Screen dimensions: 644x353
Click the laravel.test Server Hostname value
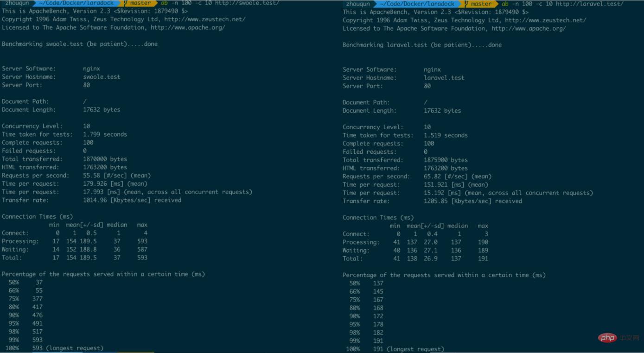[x=444, y=78]
